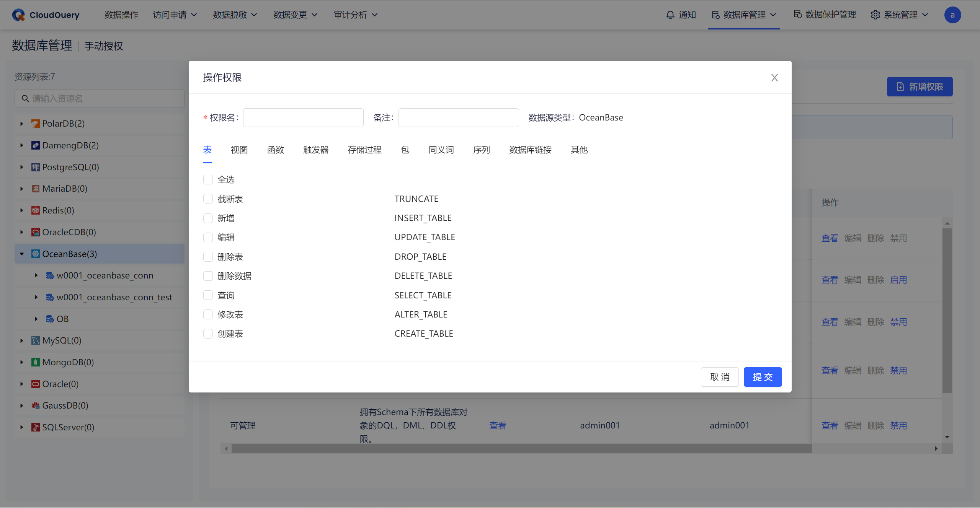
Task: Switch to the 存储过程 tab
Action: point(364,150)
